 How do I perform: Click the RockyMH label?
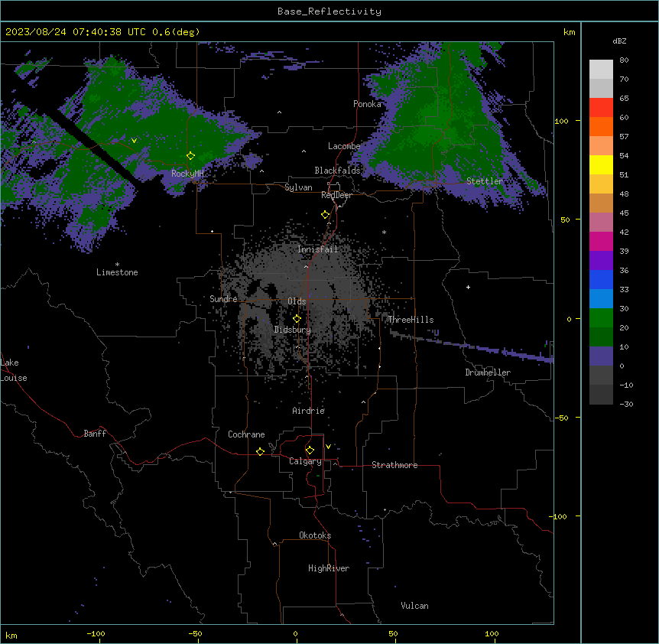coord(187,173)
